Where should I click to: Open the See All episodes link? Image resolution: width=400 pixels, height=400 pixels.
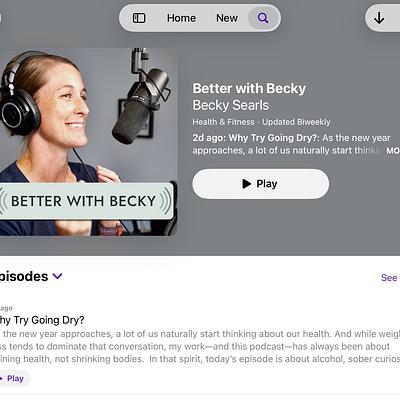pyautogui.click(x=390, y=278)
